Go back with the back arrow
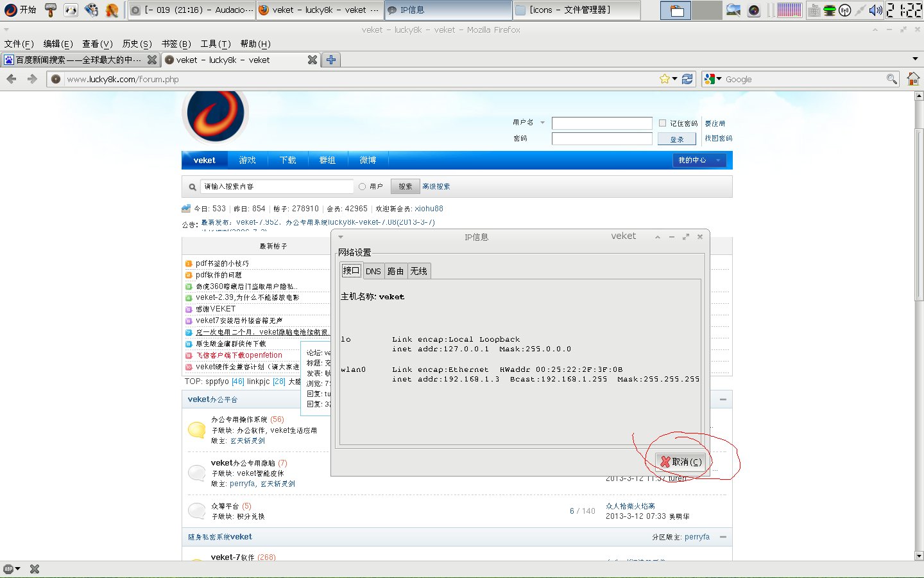 tap(12, 79)
